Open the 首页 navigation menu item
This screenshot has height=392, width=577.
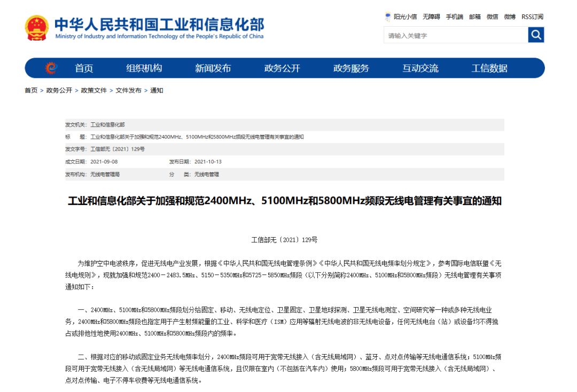[x=84, y=68]
